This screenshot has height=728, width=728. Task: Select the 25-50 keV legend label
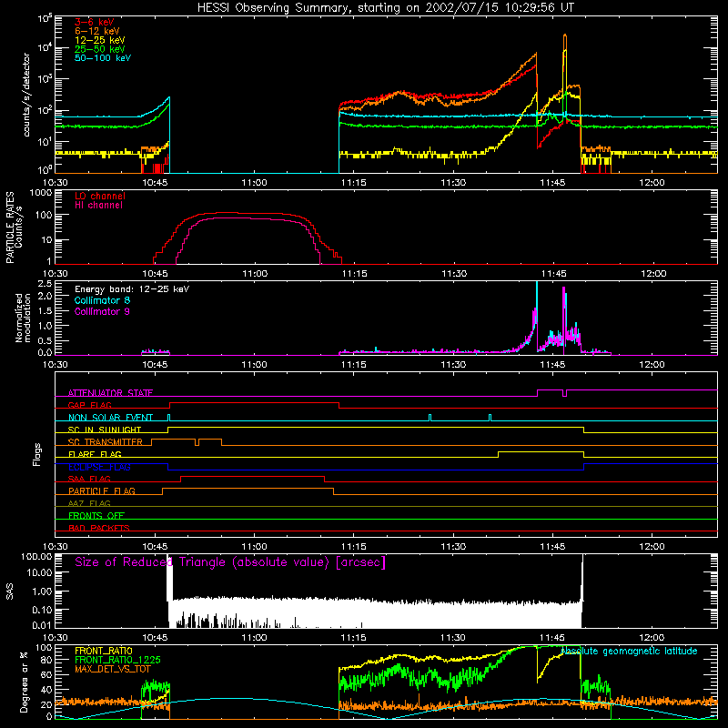click(100, 49)
